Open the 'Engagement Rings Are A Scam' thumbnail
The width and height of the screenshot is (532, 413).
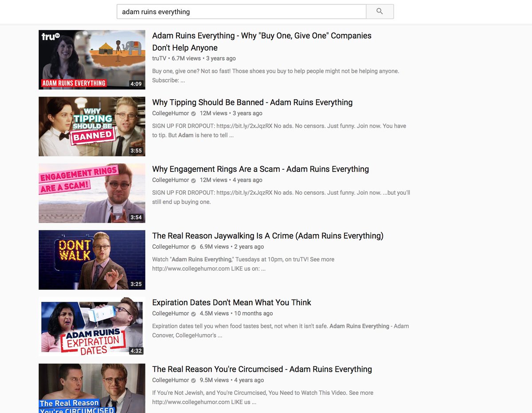pyautogui.click(x=92, y=193)
